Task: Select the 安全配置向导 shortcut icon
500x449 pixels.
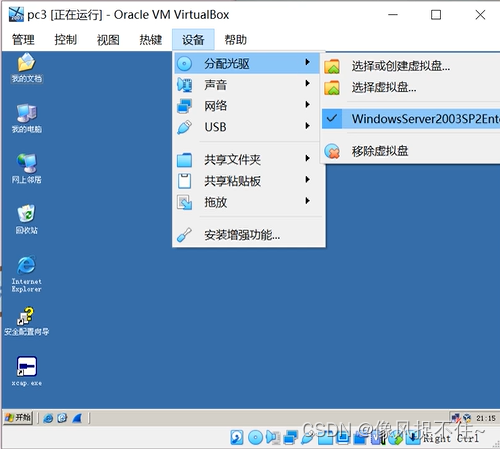Action: (x=27, y=322)
